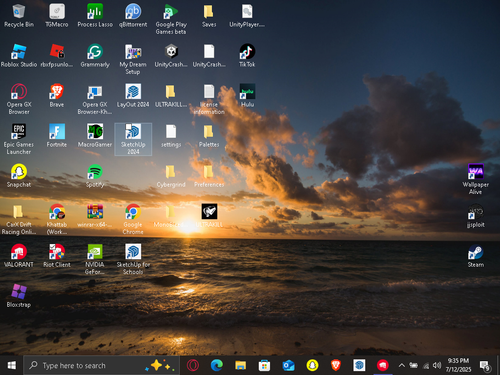Open File Explorer from the taskbar
This screenshot has width=500, height=375.
(x=240, y=365)
